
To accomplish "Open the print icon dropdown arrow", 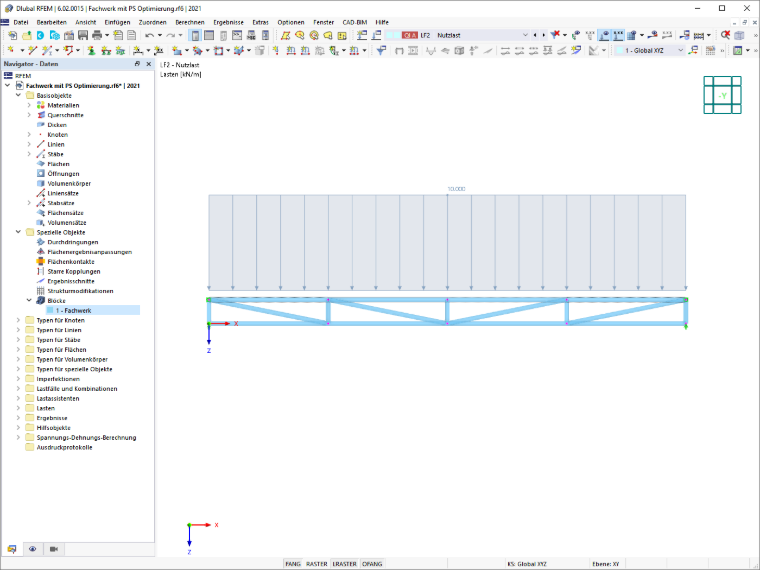I will 107,35.
